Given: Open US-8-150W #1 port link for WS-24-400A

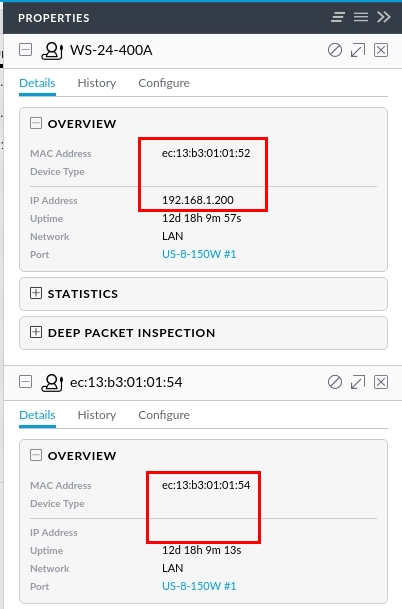Looking at the screenshot, I should pyautogui.click(x=199, y=254).
